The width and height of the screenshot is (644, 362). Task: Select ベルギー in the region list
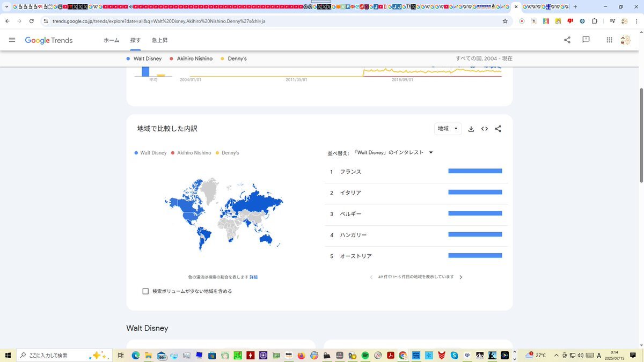[x=350, y=214]
